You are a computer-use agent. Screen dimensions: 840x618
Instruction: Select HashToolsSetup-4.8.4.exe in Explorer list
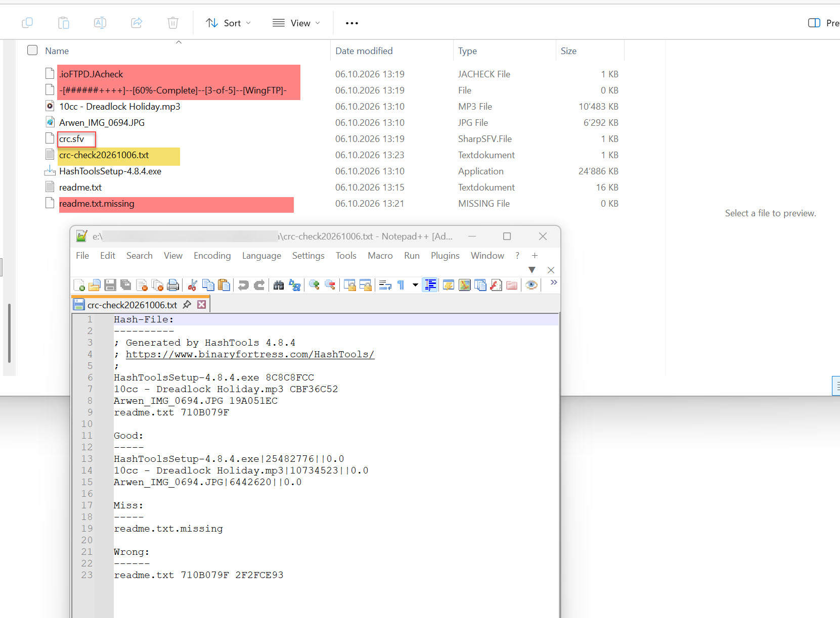[110, 171]
